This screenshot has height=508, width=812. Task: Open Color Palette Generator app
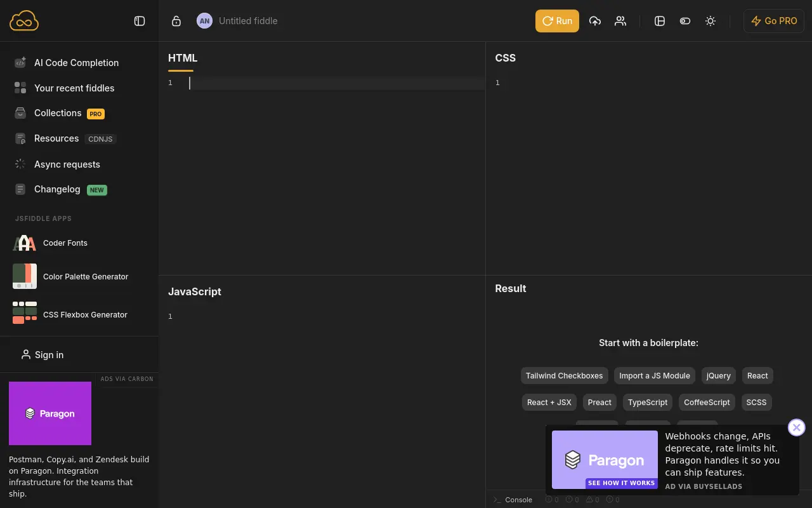86,277
